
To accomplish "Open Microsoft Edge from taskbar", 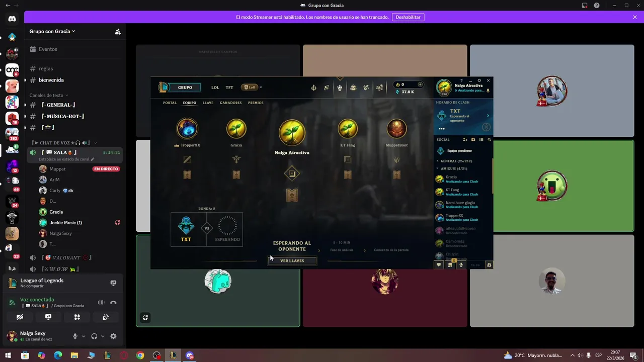I will 58,355.
